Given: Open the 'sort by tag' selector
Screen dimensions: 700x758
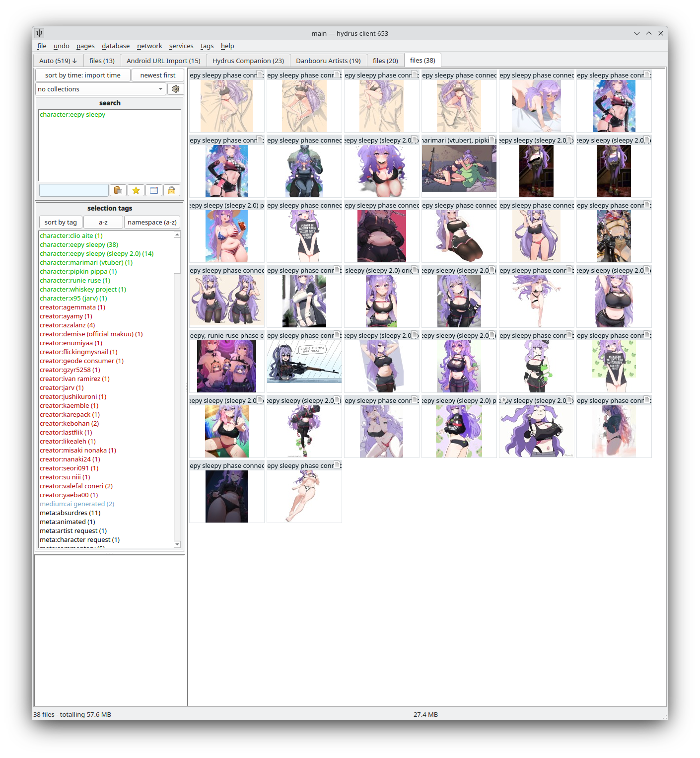Looking at the screenshot, I should click(61, 222).
